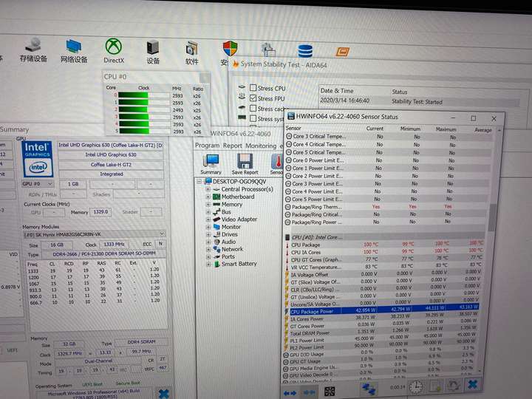Expand the Motherboard tree node
Screen dimensions: 532x399
click(x=208, y=197)
